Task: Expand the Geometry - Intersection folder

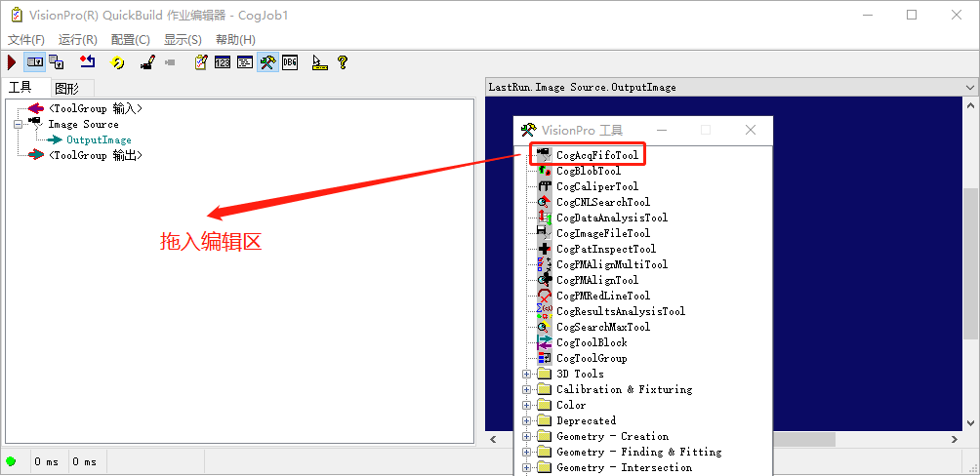Action: point(526,467)
